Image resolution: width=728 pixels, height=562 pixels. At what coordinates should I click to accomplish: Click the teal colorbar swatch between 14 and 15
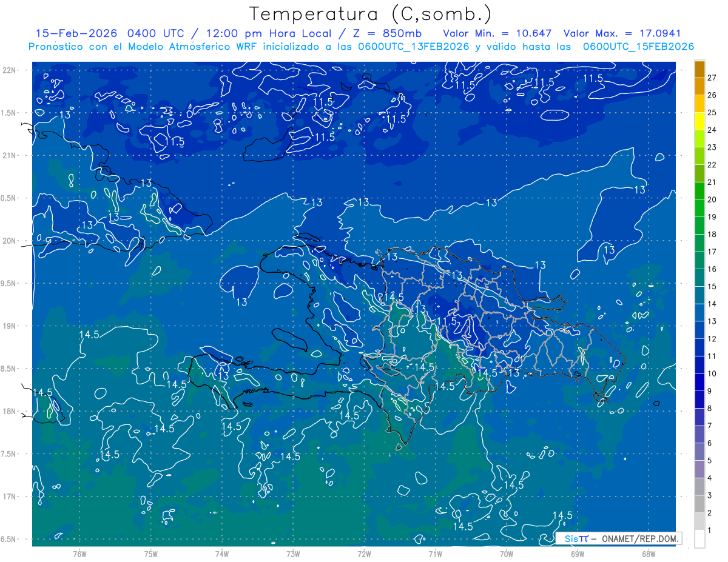[x=699, y=295]
